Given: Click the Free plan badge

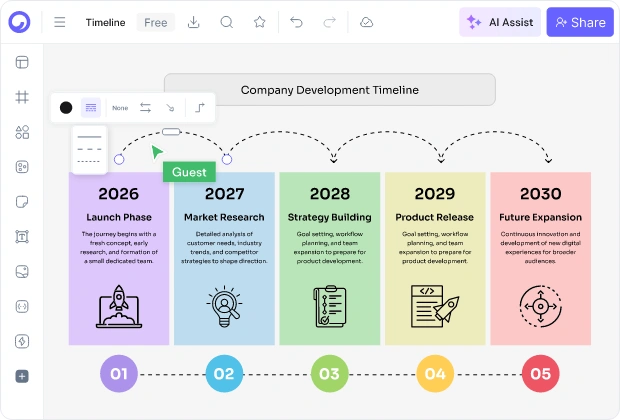Looking at the screenshot, I should (x=155, y=23).
